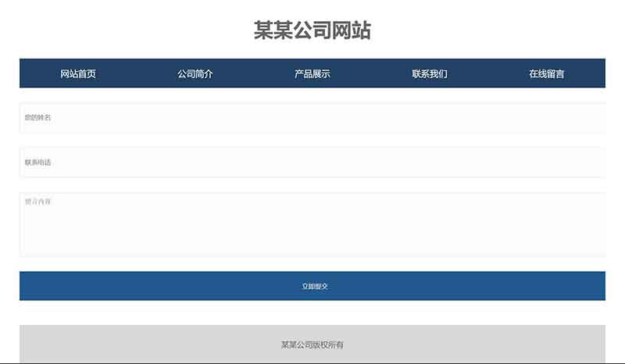Select the name field above 联系电话
This screenshot has height=364, width=625.
312,118
